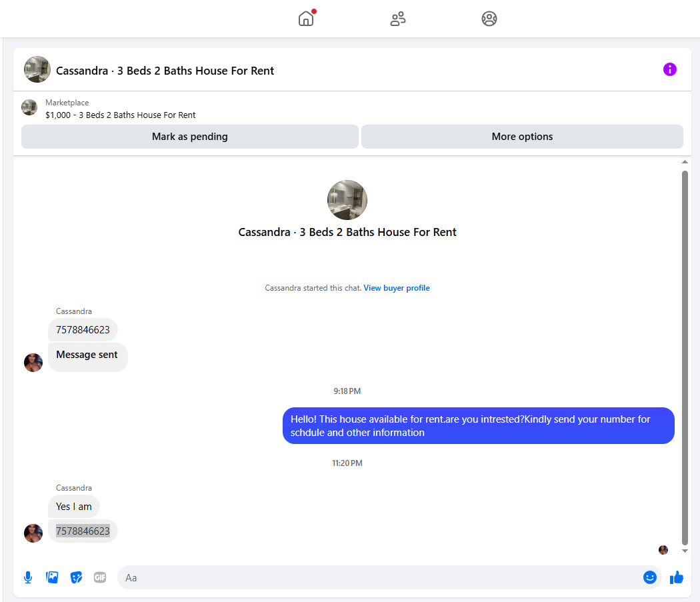Open More options for the listing
This screenshot has height=602, width=700.
[x=522, y=137]
